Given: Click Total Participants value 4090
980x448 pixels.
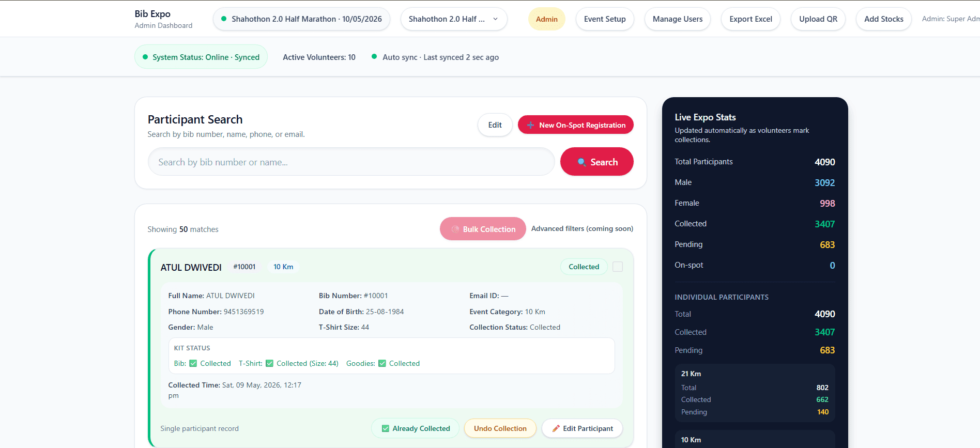Looking at the screenshot, I should tap(825, 162).
